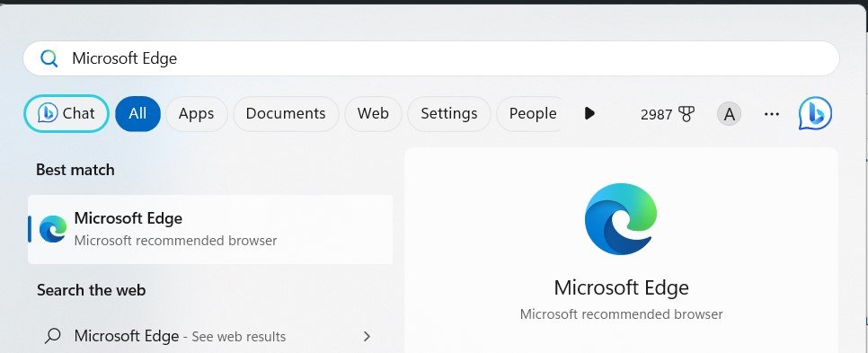The image size is (868, 353).
Task: Show more filters with the play arrow
Action: 589,113
